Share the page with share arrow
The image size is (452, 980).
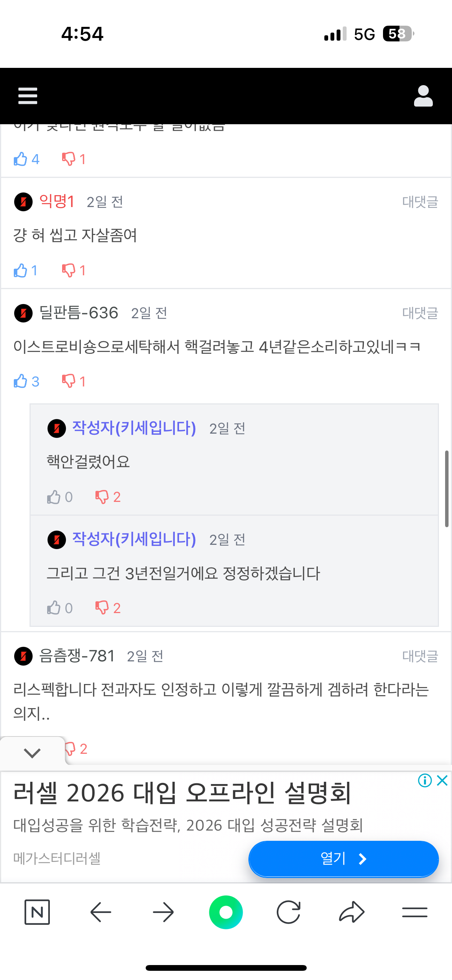click(x=352, y=912)
